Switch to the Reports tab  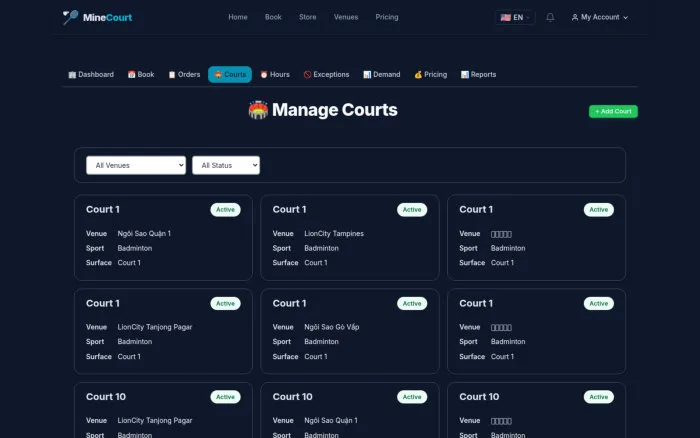click(479, 75)
